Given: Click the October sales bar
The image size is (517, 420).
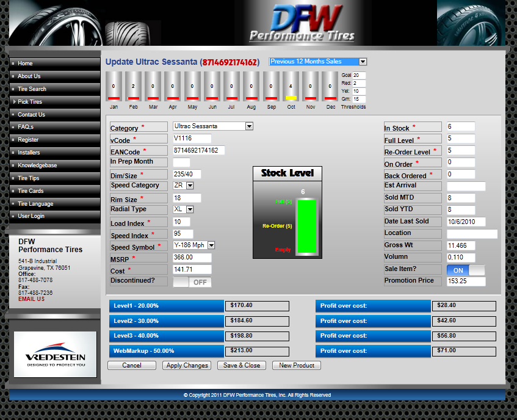Looking at the screenshot, I should [291, 86].
